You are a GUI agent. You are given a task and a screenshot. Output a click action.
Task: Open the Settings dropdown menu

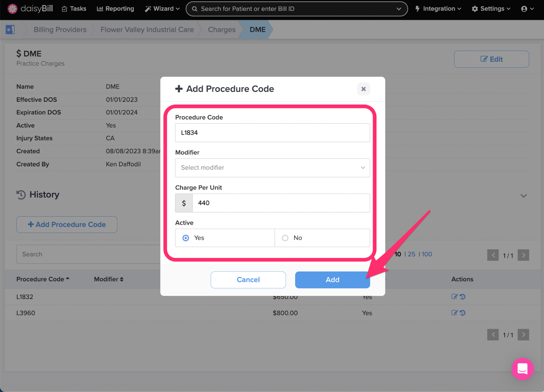[491, 9]
